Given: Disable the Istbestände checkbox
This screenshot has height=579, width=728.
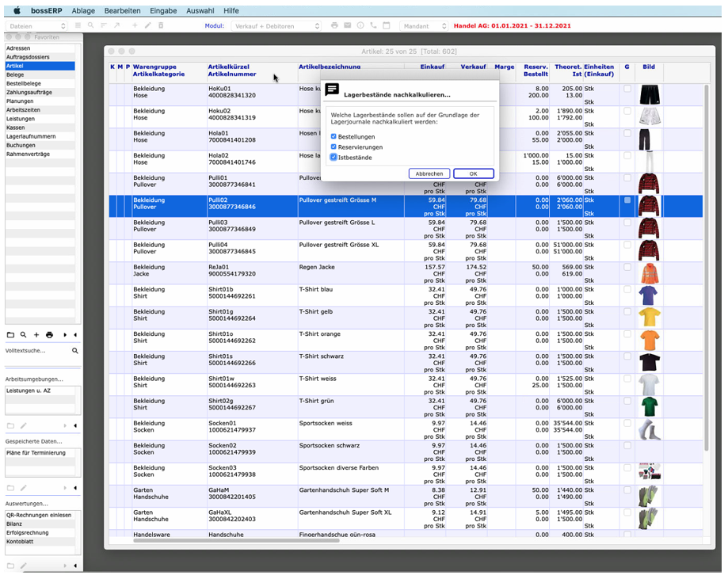Looking at the screenshot, I should 334,157.
